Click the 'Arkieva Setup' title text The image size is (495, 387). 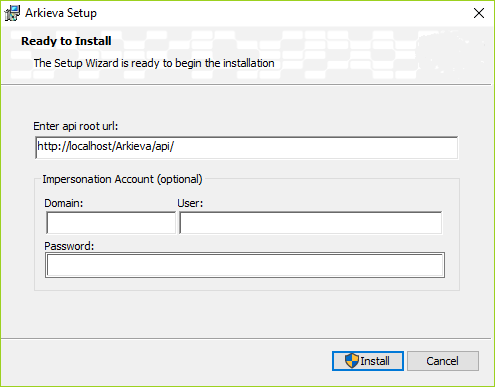click(x=61, y=13)
